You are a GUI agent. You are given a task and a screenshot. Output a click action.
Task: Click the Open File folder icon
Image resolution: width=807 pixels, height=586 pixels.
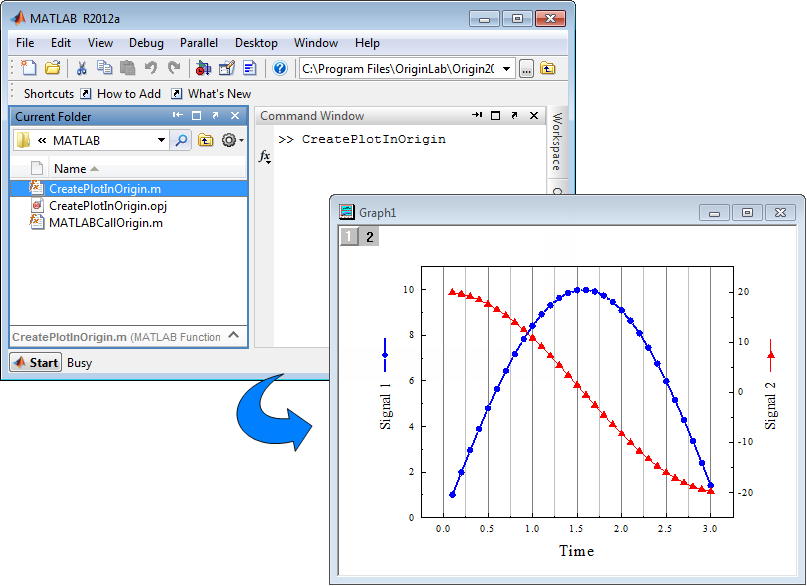point(53,68)
